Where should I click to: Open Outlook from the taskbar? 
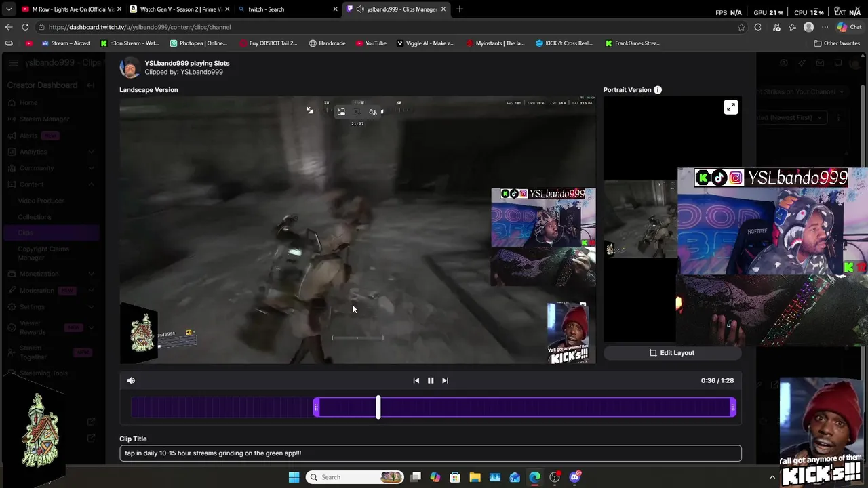coord(515,477)
